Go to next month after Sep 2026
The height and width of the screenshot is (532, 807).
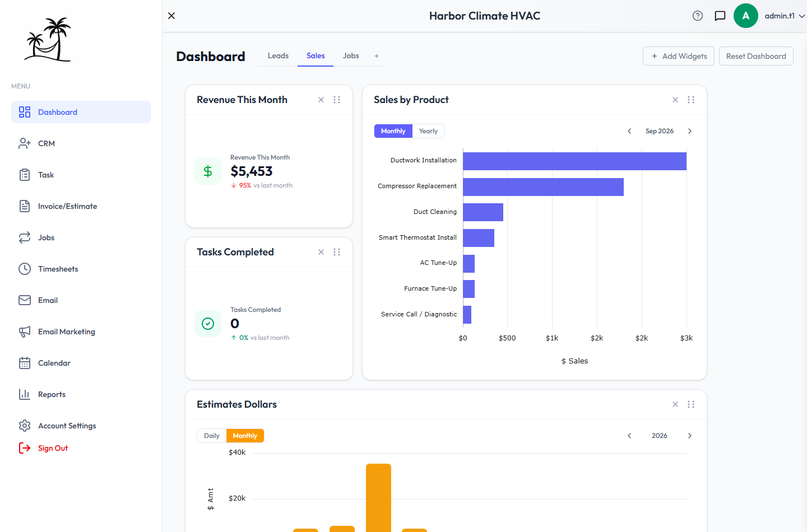click(690, 131)
